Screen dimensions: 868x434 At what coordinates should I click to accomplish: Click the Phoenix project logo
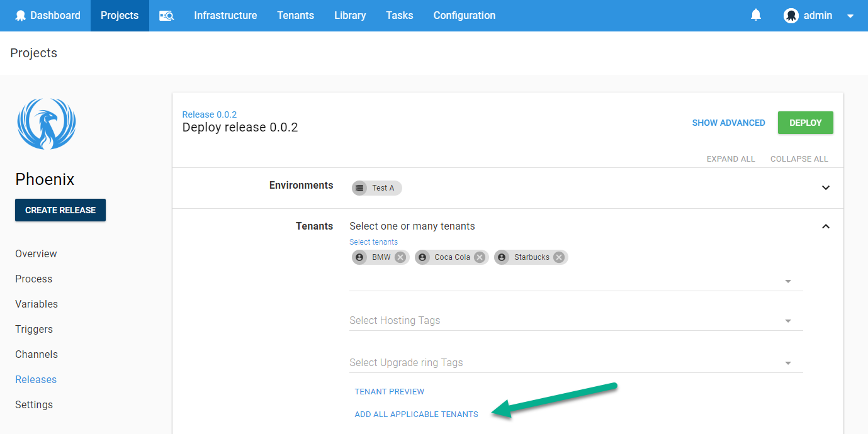46,125
